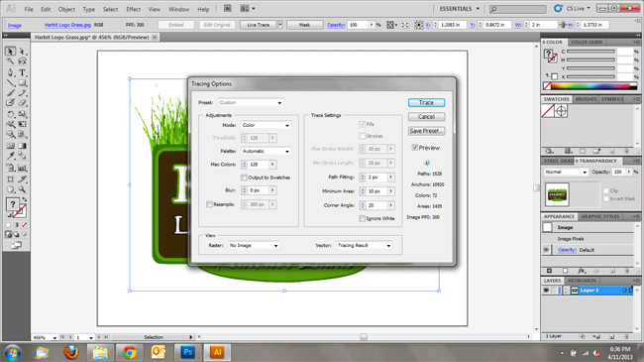Screen dimensions: 644x362
Task: Open the Essentials workspace switcher
Action: click(x=459, y=8)
